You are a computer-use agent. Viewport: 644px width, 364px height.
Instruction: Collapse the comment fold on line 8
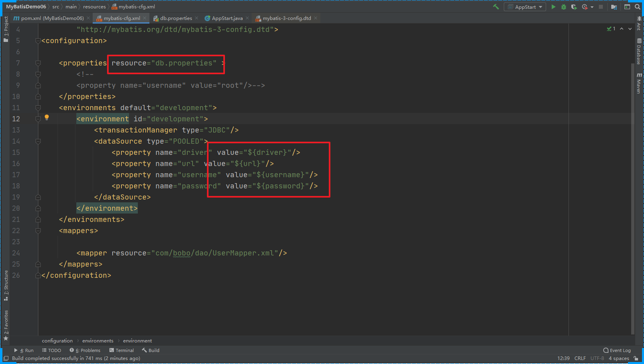click(x=38, y=74)
